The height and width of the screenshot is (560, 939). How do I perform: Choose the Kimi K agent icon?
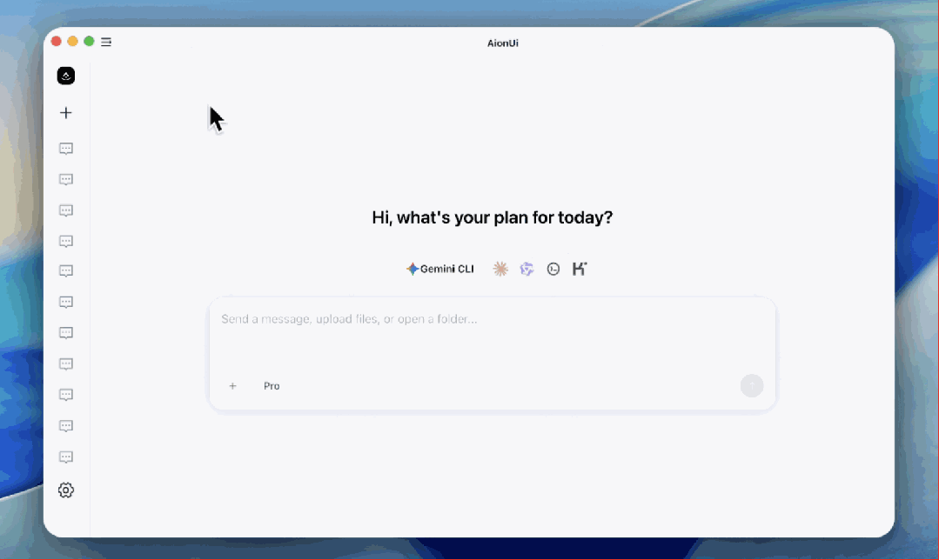pos(579,270)
